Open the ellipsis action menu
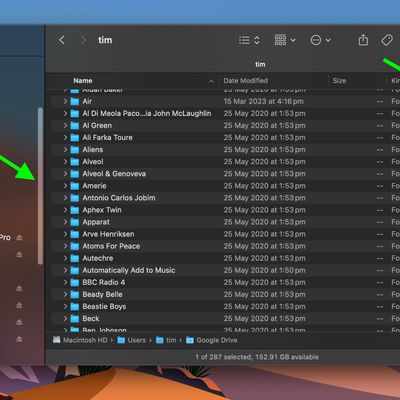This screenshot has height=400, width=400. (x=320, y=40)
